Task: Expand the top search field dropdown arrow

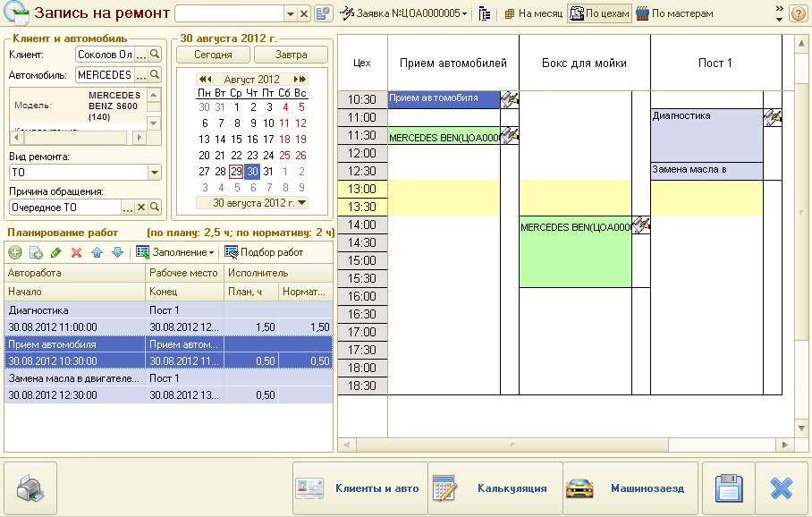Action: point(291,13)
